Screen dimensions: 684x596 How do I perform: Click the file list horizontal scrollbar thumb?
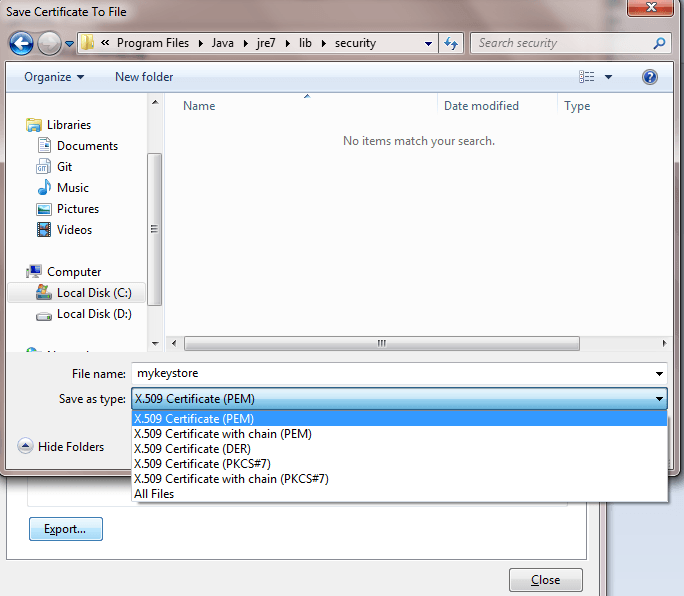[x=382, y=343]
